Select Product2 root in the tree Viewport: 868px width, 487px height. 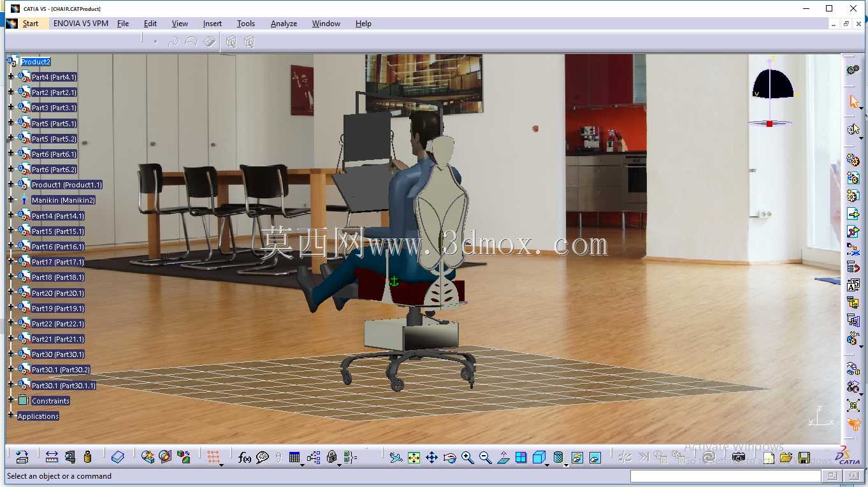(x=36, y=62)
